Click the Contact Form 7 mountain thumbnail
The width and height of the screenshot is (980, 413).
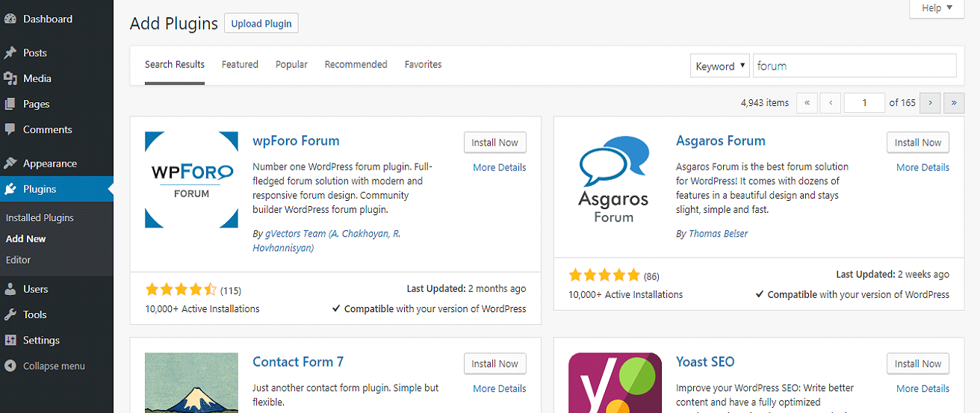coord(191,382)
